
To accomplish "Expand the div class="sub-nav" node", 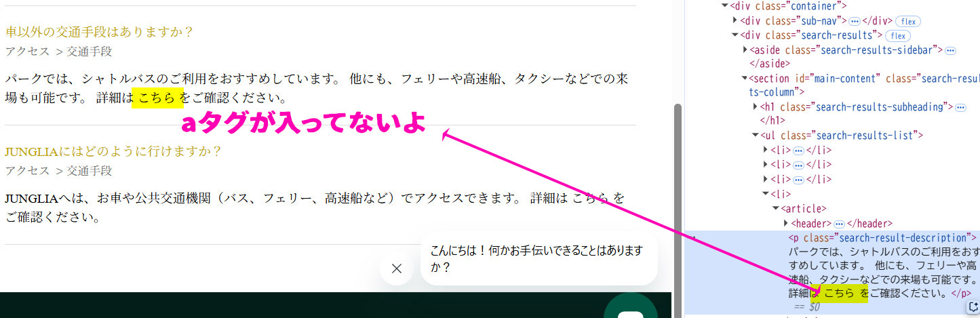I will click(736, 20).
